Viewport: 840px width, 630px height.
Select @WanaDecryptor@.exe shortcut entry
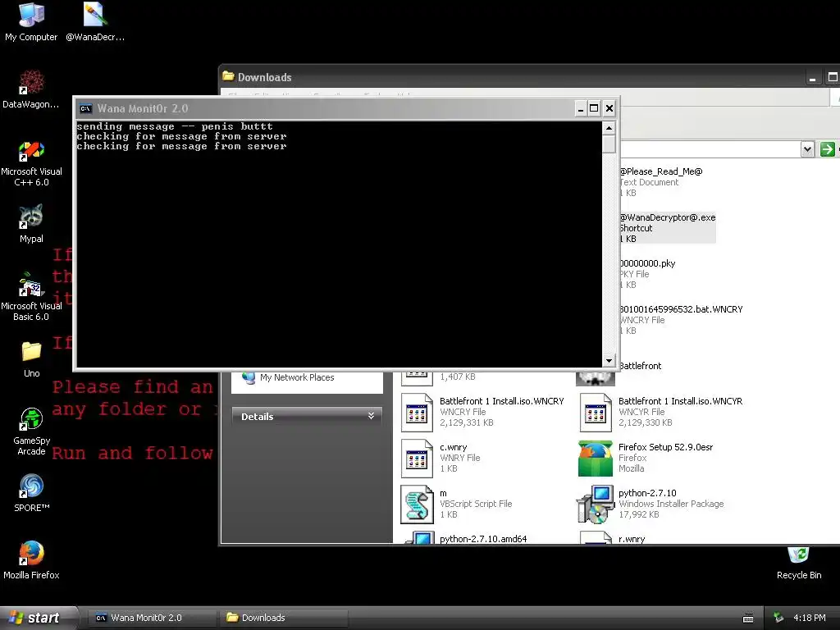click(x=668, y=228)
